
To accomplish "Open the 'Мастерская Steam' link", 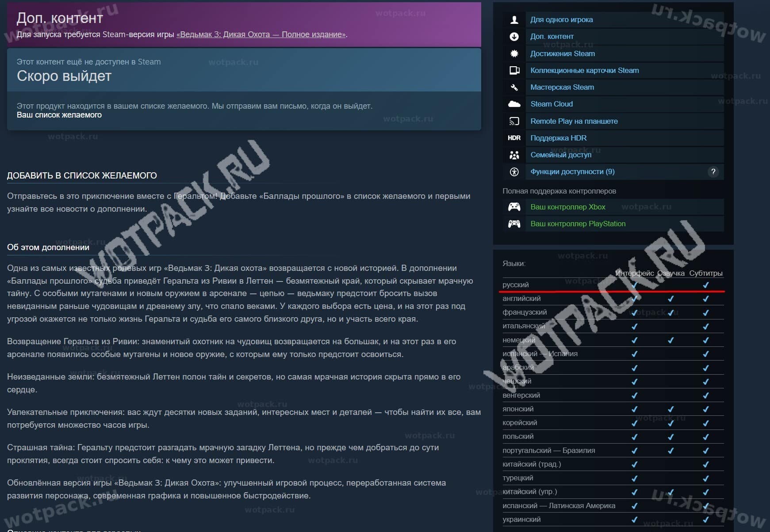I will (x=562, y=87).
